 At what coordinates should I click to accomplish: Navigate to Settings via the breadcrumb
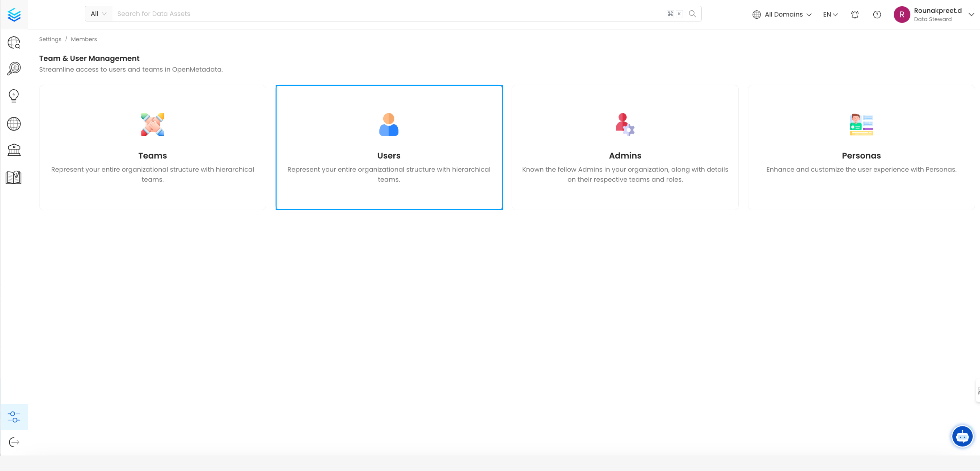pyautogui.click(x=50, y=39)
